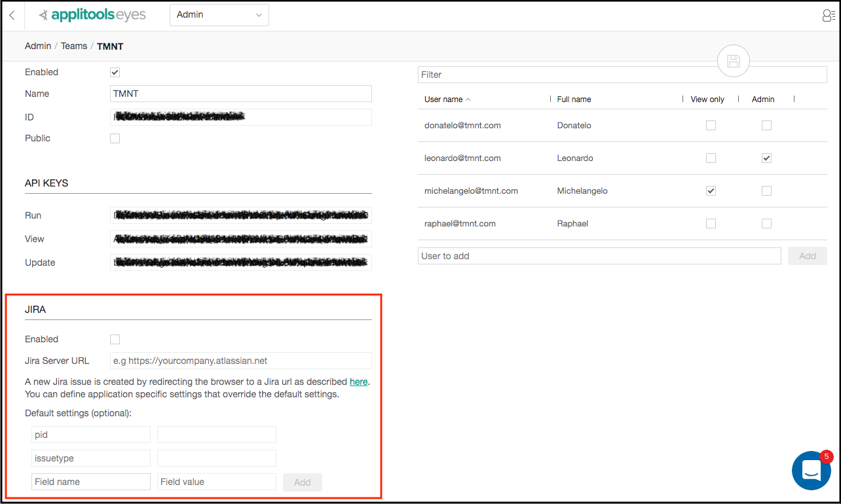Open the chat support bubble
The width and height of the screenshot is (841, 504).
tap(811, 470)
